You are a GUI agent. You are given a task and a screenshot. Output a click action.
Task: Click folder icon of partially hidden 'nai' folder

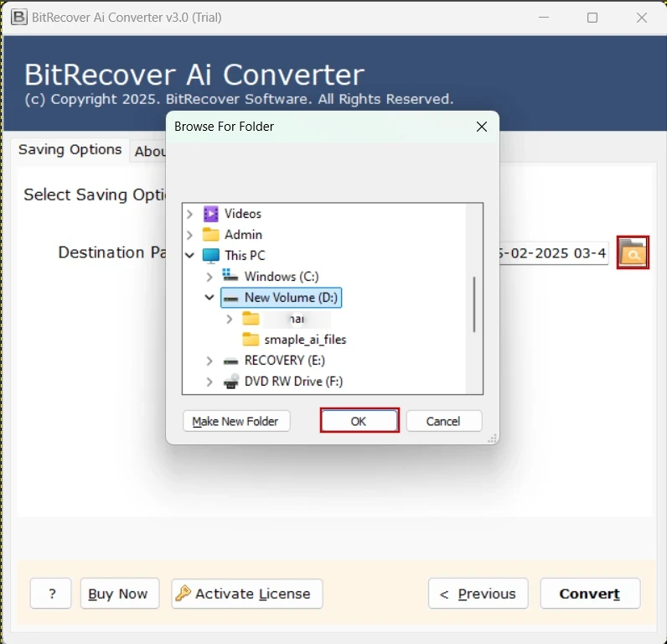[x=251, y=319]
